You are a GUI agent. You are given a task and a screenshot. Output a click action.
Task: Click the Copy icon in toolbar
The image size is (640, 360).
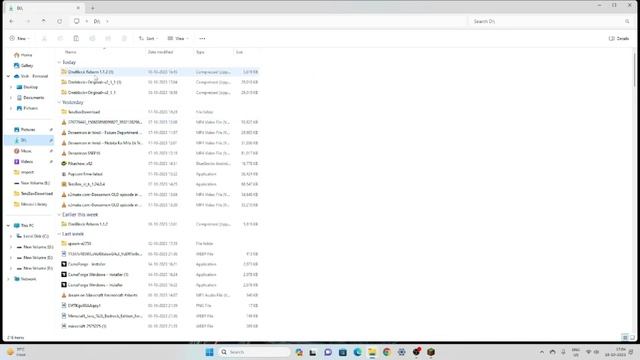[60, 38]
